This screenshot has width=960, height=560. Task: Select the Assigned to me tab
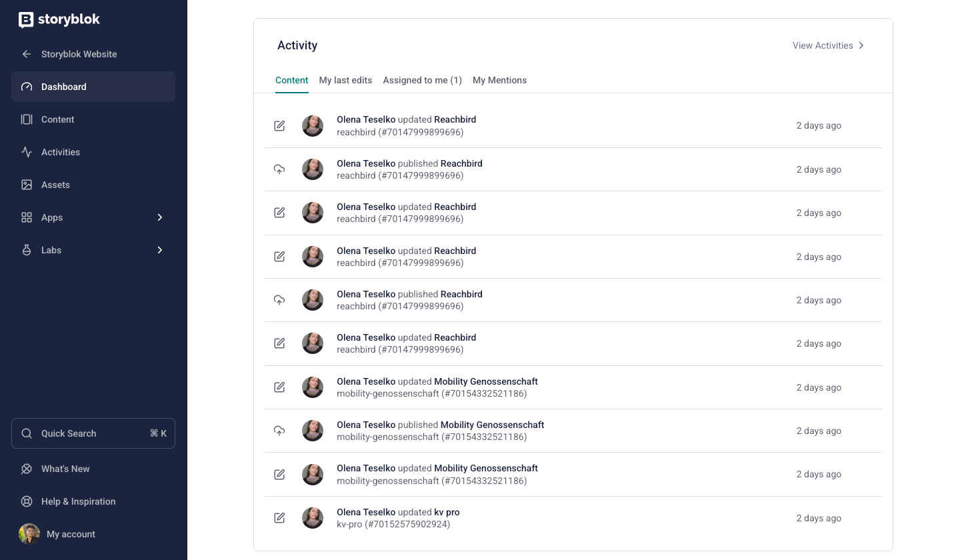click(x=422, y=80)
